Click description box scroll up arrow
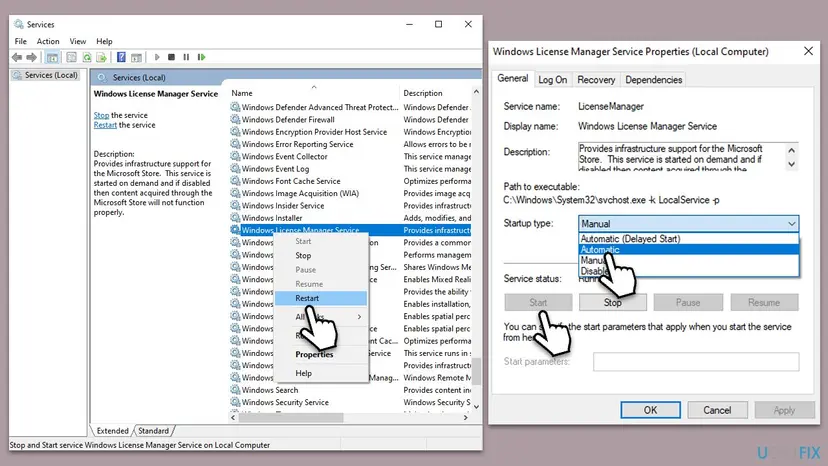 [x=791, y=151]
